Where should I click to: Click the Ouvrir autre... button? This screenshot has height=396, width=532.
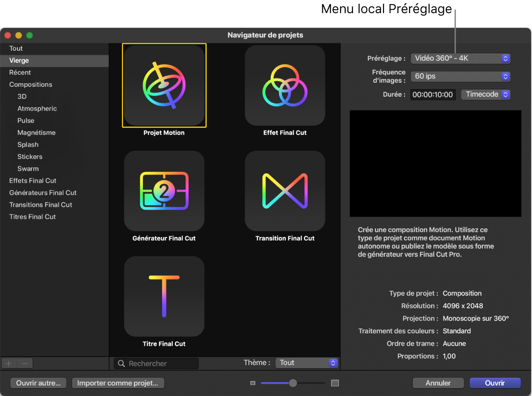tap(38, 383)
